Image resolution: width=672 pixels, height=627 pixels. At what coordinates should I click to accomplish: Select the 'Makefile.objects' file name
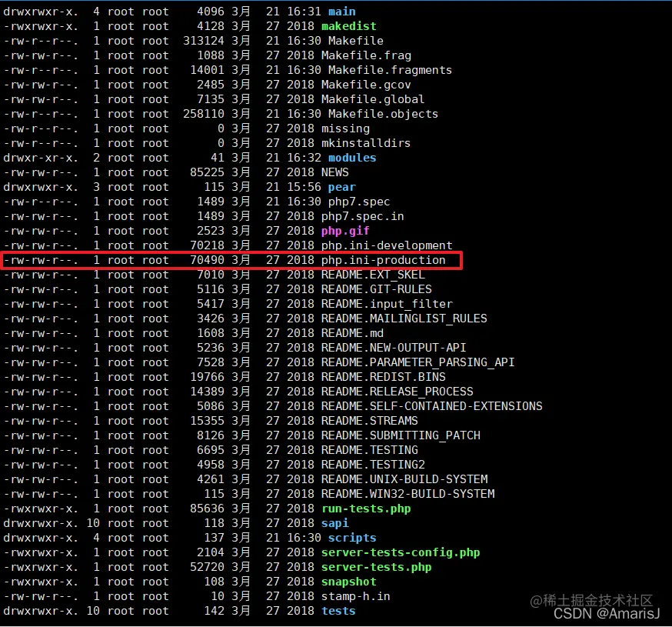(383, 114)
